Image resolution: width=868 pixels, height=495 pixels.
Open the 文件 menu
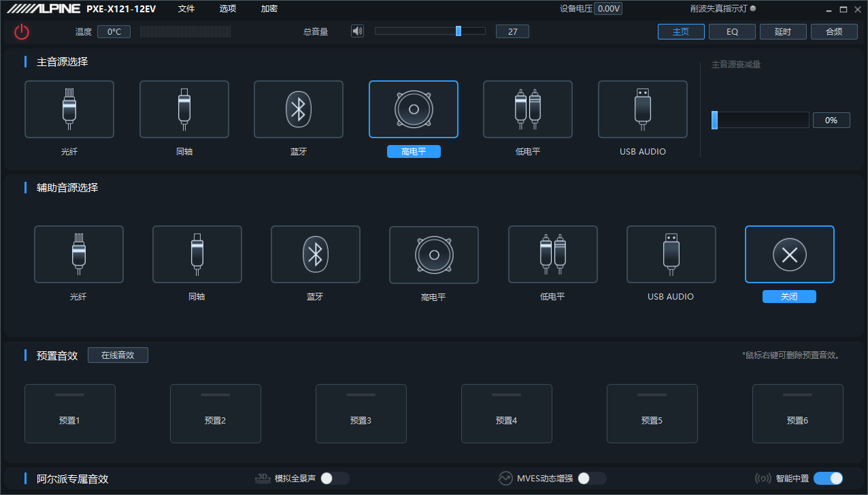[x=186, y=9]
